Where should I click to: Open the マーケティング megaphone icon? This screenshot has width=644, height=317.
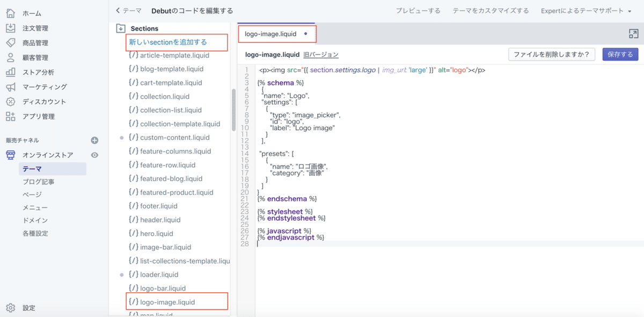point(11,87)
